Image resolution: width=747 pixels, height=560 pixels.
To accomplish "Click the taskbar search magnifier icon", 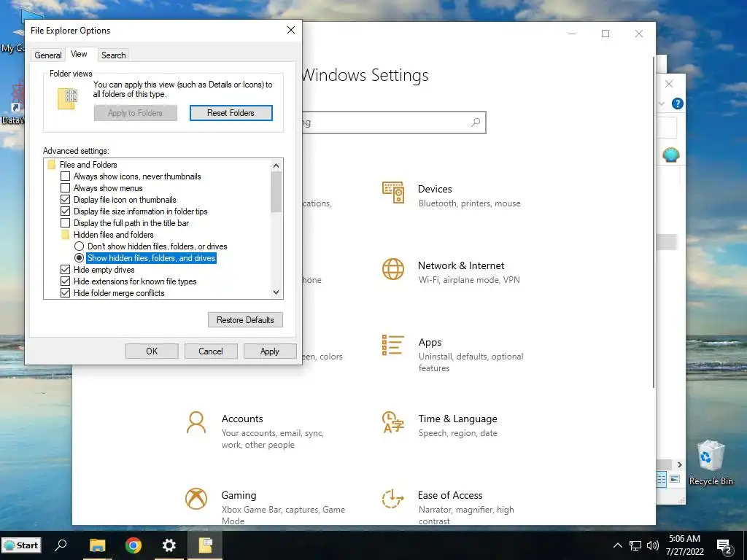I will click(61, 545).
